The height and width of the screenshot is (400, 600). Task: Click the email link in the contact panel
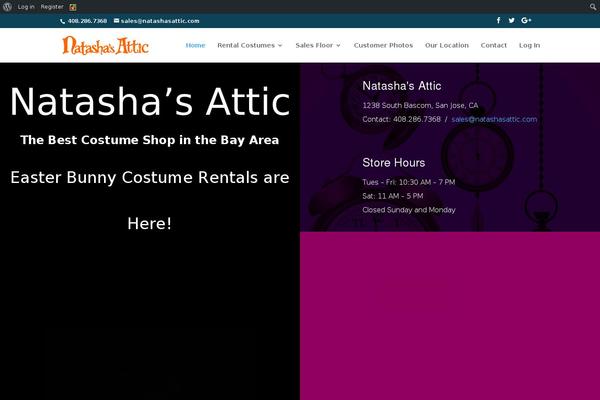pos(494,119)
